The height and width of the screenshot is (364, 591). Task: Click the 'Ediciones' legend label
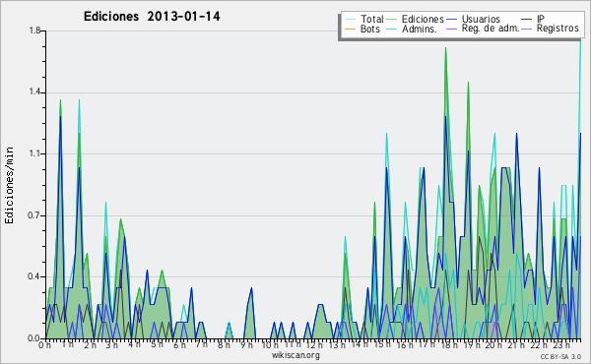pos(423,20)
